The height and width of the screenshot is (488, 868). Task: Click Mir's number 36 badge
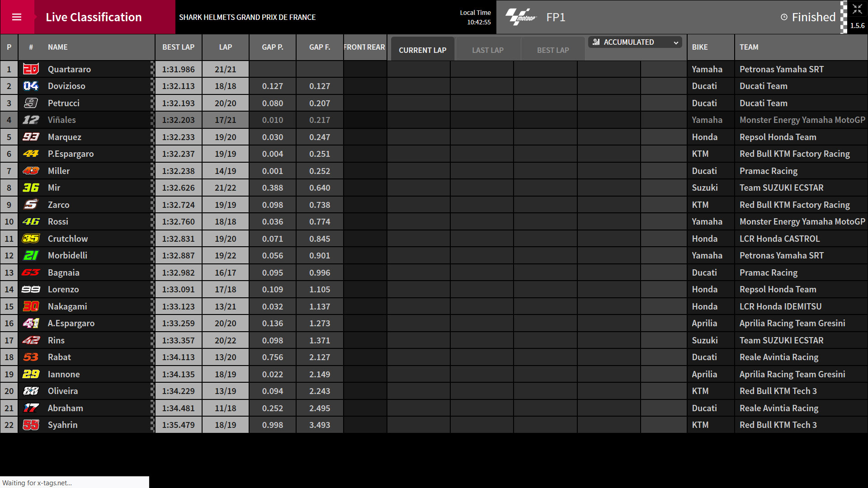[x=31, y=188]
